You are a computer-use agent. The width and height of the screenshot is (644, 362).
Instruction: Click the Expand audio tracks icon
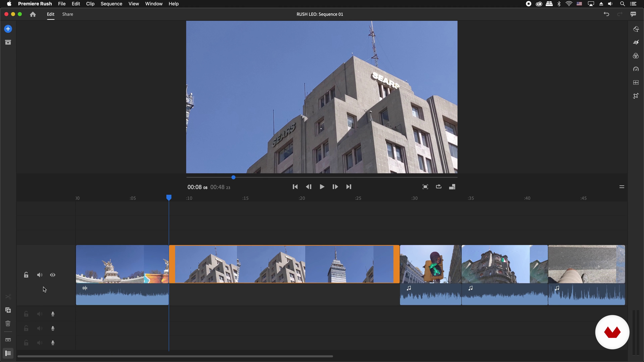8,340
